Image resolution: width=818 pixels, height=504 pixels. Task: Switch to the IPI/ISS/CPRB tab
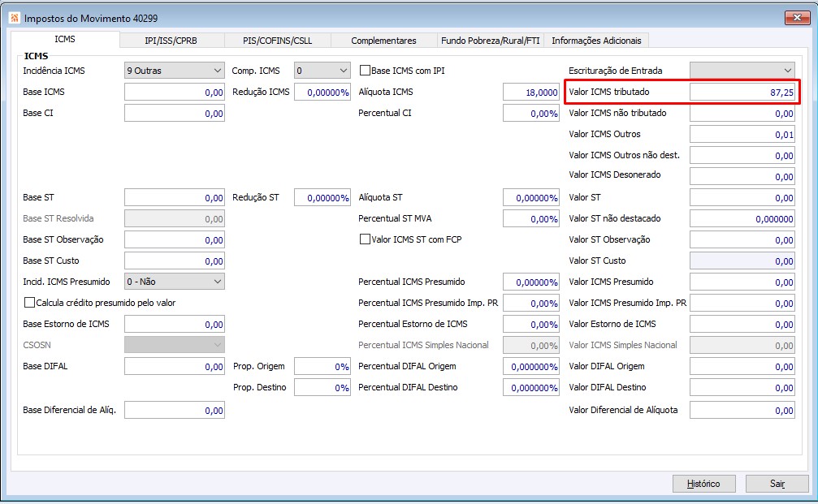tap(171, 41)
